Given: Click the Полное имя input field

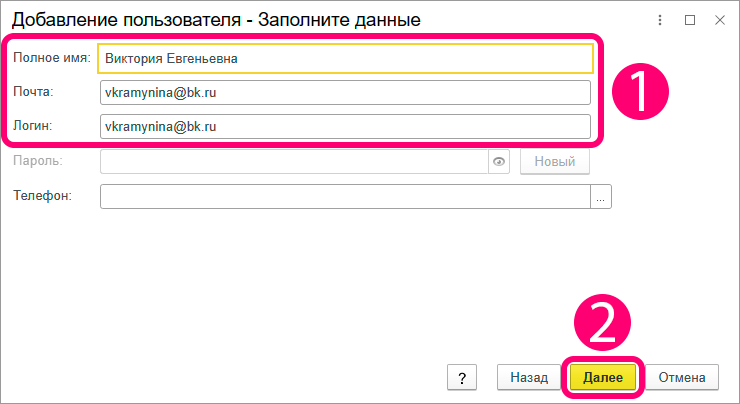Looking at the screenshot, I should pos(345,59).
